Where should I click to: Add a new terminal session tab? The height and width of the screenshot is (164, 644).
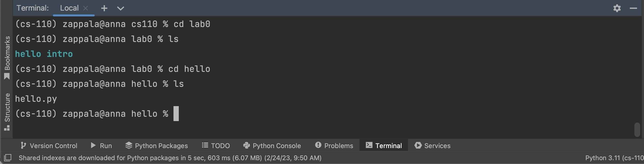tap(104, 8)
